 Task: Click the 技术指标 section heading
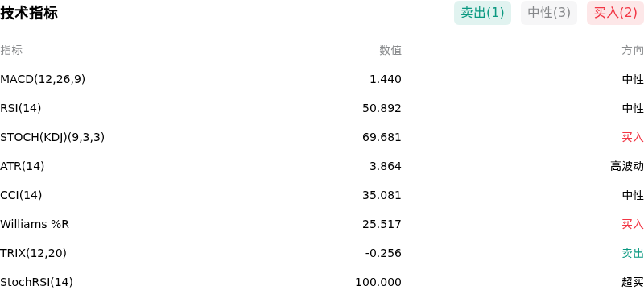(29, 13)
